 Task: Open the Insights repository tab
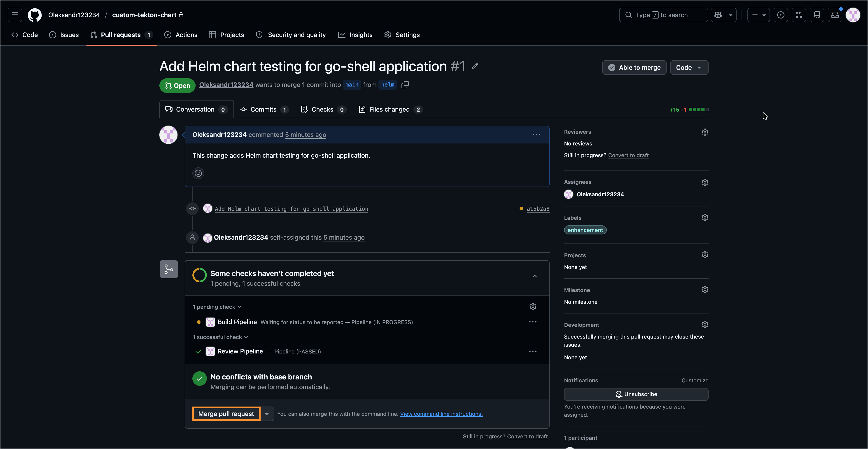(x=355, y=35)
